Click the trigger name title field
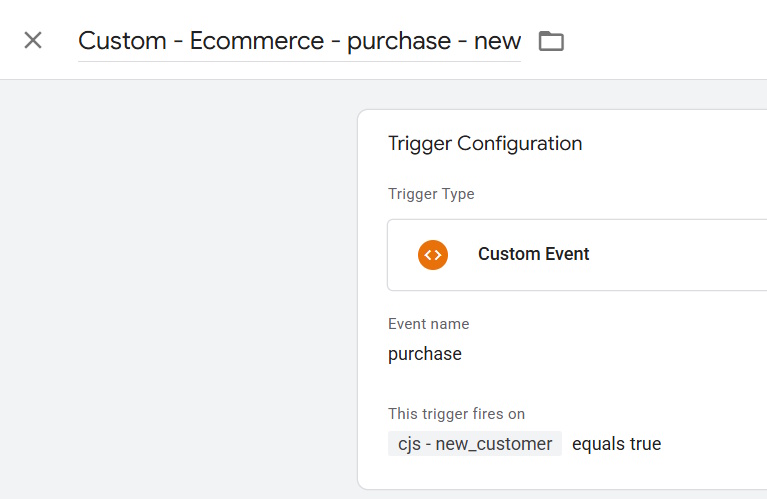Image resolution: width=767 pixels, height=499 pixels. point(299,41)
